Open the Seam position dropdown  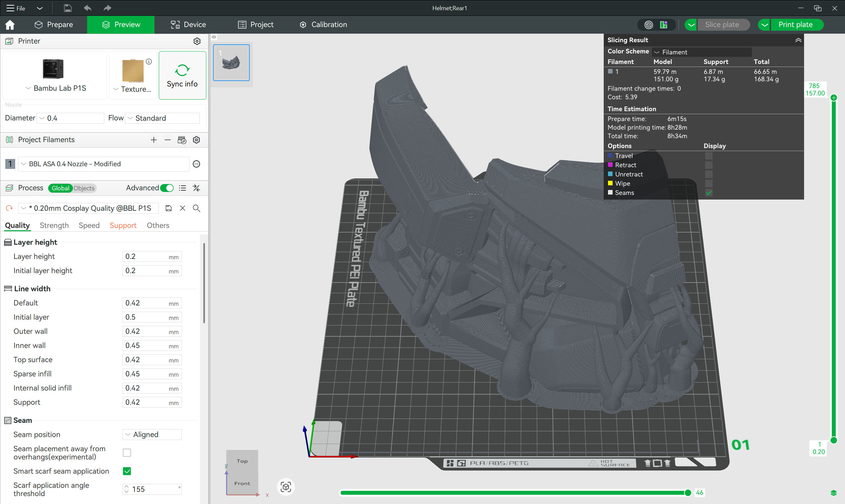coord(152,434)
